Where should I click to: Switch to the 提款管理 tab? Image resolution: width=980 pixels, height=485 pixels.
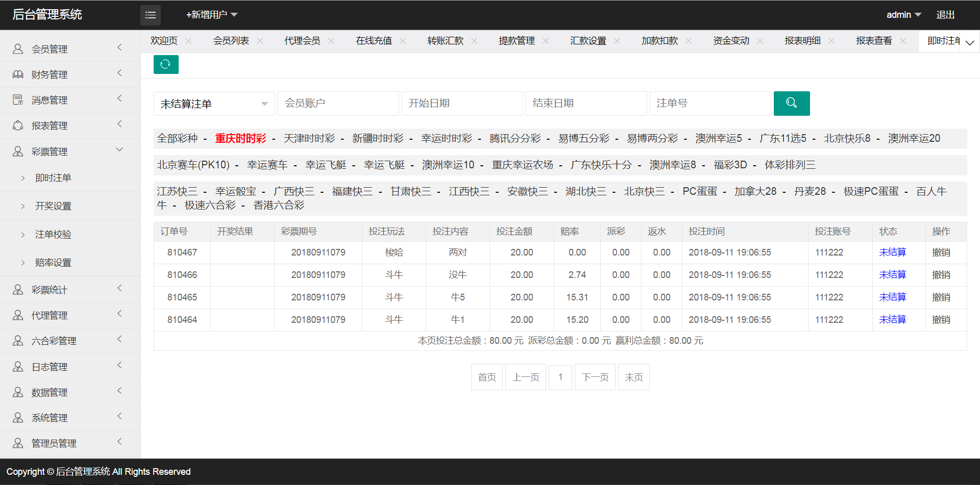(517, 41)
